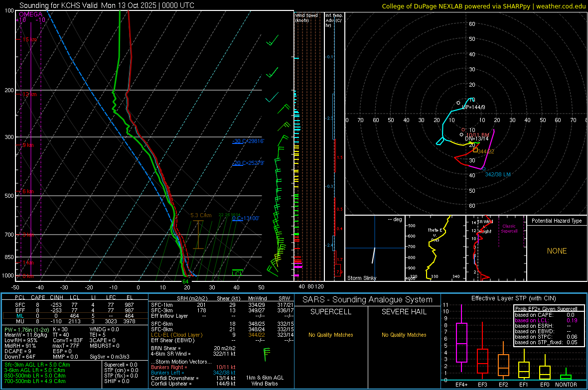Screen dimensions: 588x390
Task: Click the 'Sfc-3km AGL LR = 5.0 C/km' line
Action: 37,365
